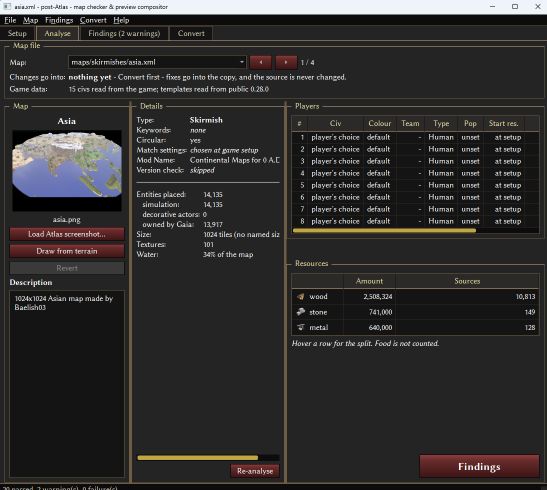This screenshot has width=547, height=490.
Task: Switch to the Convert tab
Action: [191, 33]
